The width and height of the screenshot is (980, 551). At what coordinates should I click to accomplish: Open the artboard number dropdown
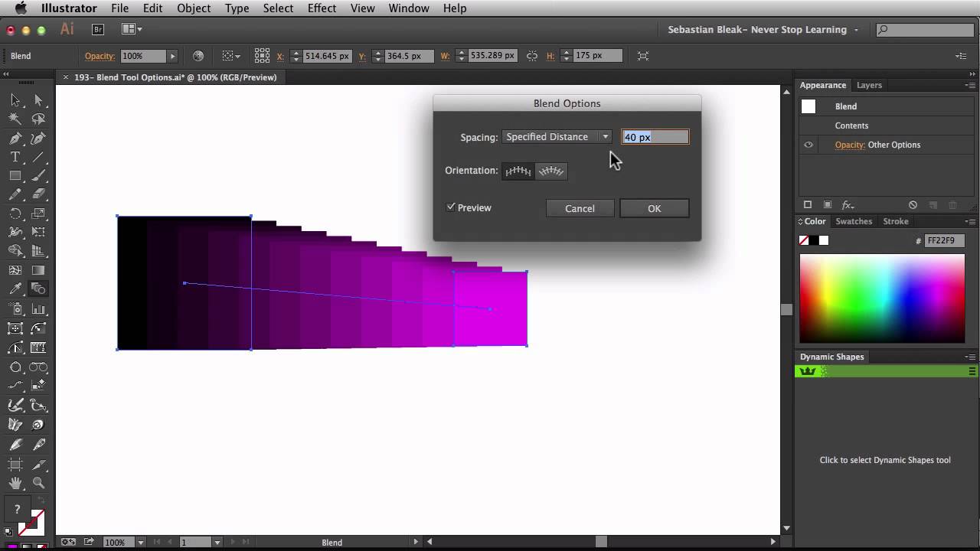[217, 543]
